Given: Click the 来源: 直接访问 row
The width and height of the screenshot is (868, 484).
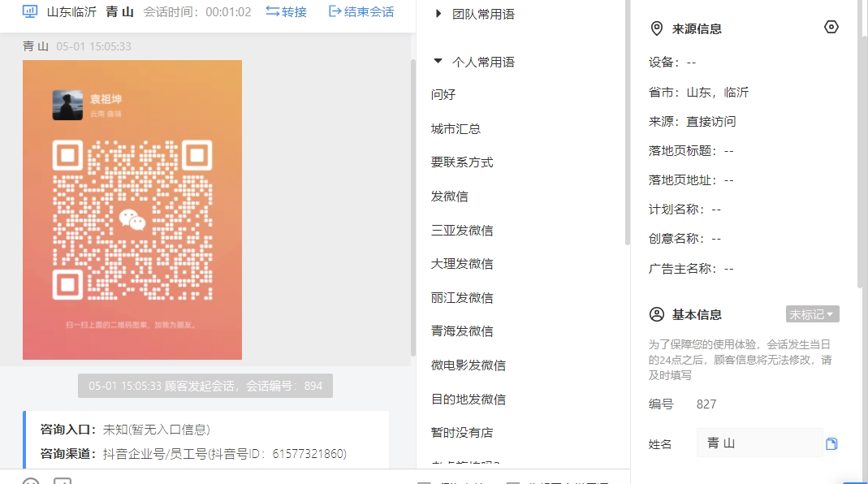Looking at the screenshot, I should (692, 121).
